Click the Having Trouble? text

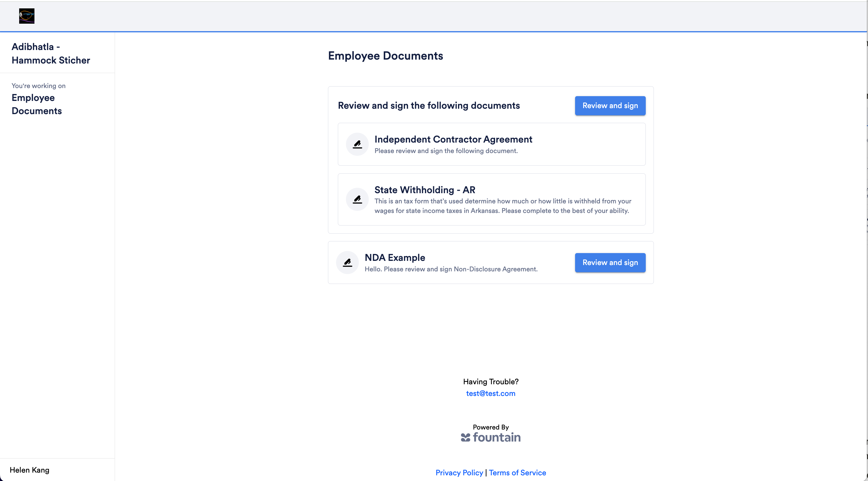(491, 382)
